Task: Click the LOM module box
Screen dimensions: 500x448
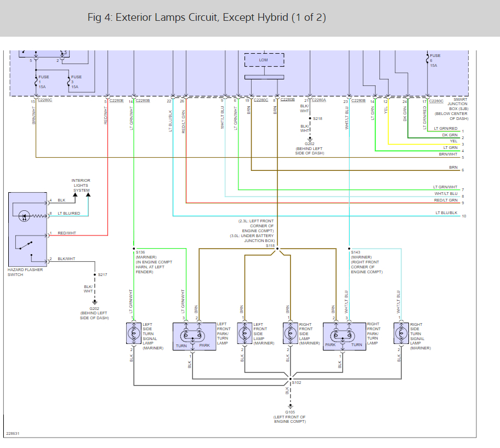Action: pyautogui.click(x=264, y=60)
